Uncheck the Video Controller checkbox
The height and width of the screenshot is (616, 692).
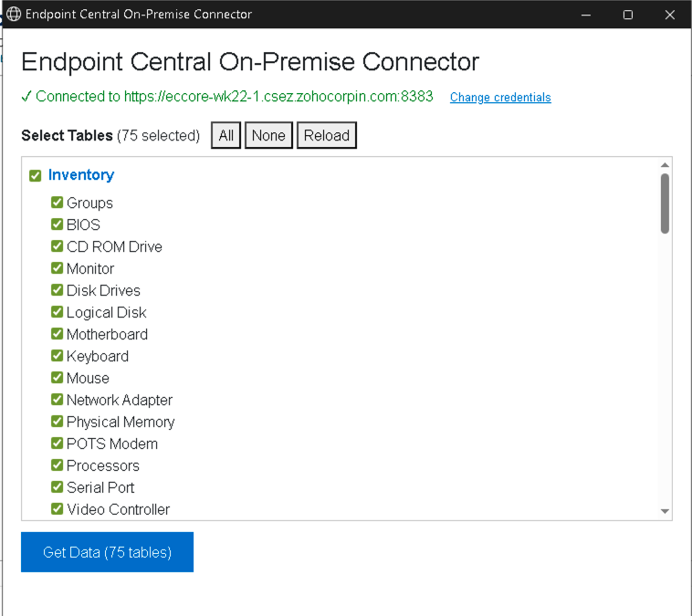click(x=57, y=509)
